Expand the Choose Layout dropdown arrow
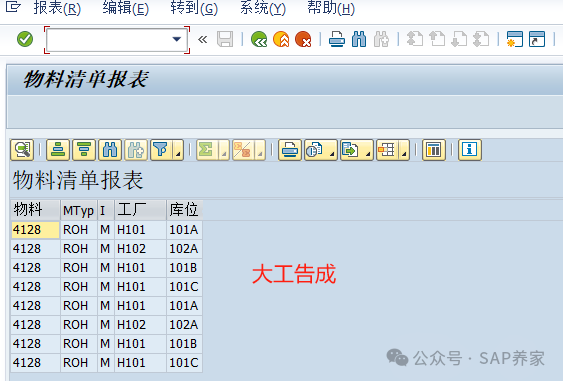 click(404, 150)
